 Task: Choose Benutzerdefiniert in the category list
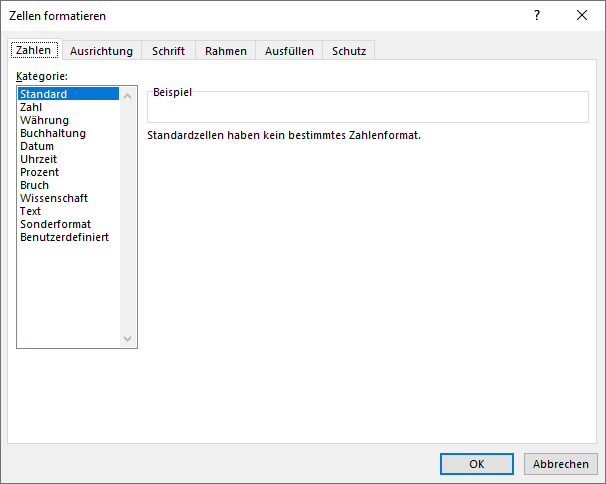click(x=68, y=237)
